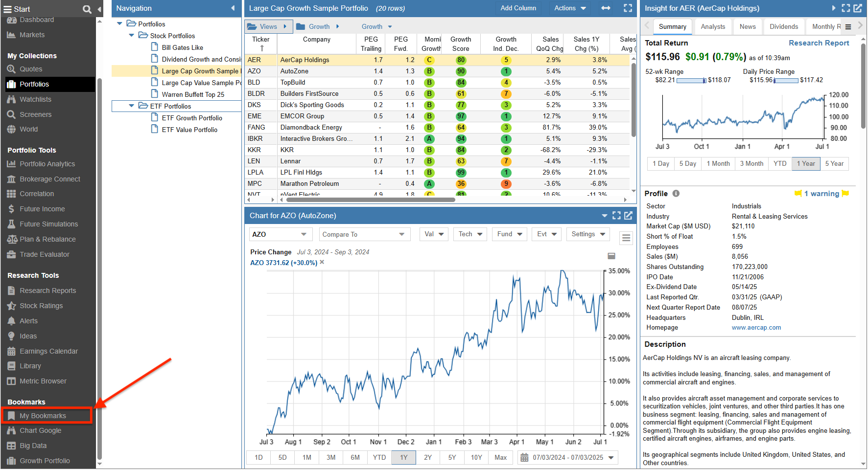The width and height of the screenshot is (868, 470).
Task: Expand portfolio table to full screen
Action: [x=628, y=8]
